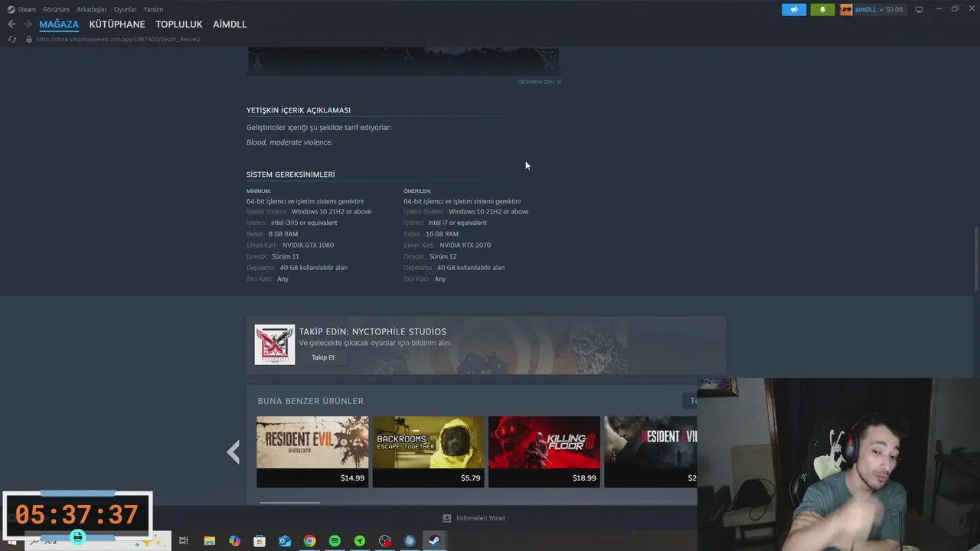Switch to TOPLULUK tab
The height and width of the screenshot is (551, 980).
tap(179, 24)
